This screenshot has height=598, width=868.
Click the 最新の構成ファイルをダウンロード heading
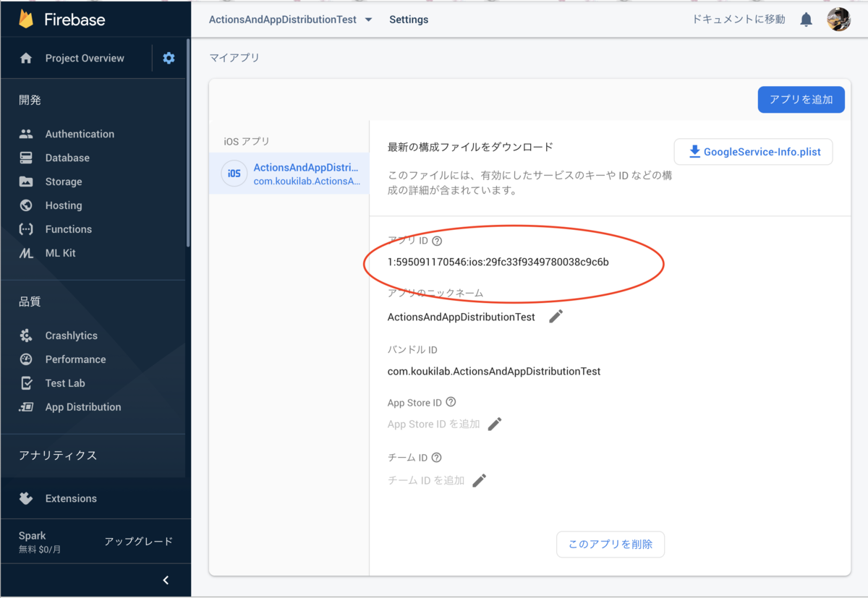click(x=470, y=147)
